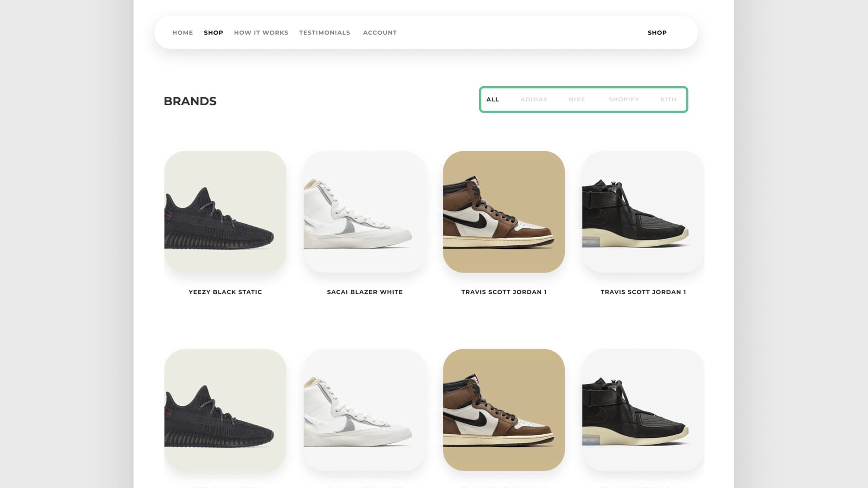Filter shoes by ADIDAS brand
Viewport: 868px width, 488px height.
[534, 99]
